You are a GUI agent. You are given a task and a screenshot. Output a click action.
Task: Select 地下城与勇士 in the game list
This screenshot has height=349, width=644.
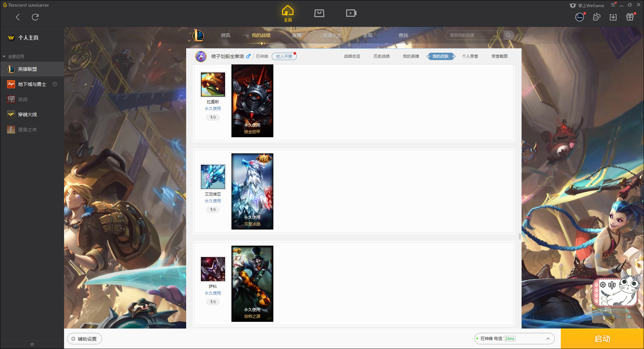pyautogui.click(x=32, y=84)
